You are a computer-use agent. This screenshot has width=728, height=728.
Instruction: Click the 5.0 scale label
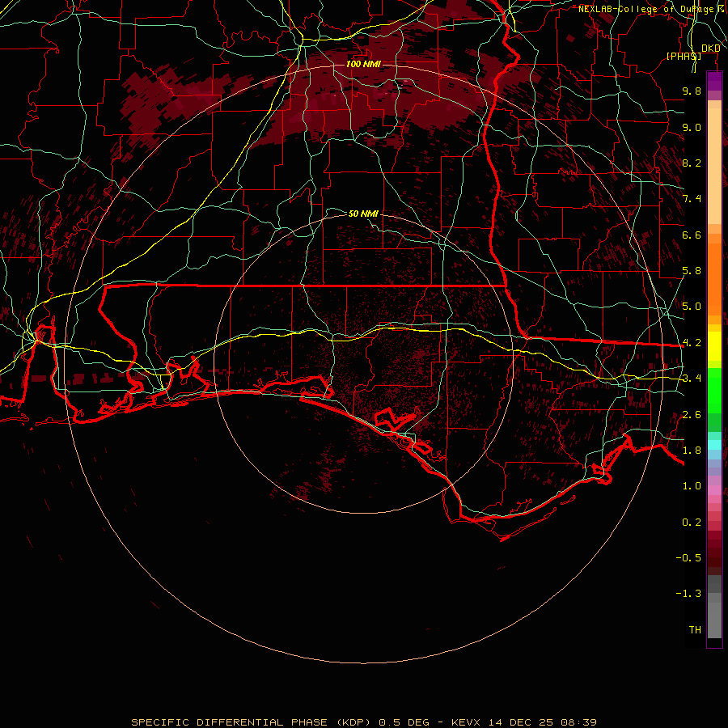[692, 307]
